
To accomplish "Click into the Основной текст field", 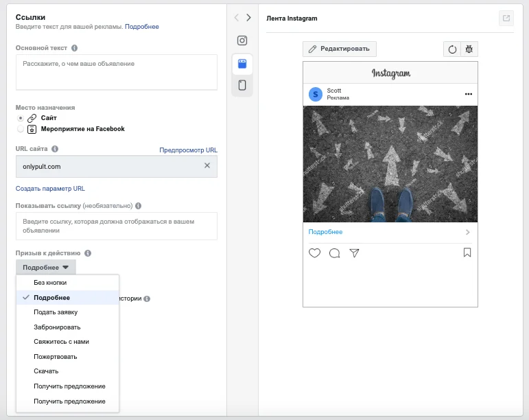I will [x=116, y=72].
